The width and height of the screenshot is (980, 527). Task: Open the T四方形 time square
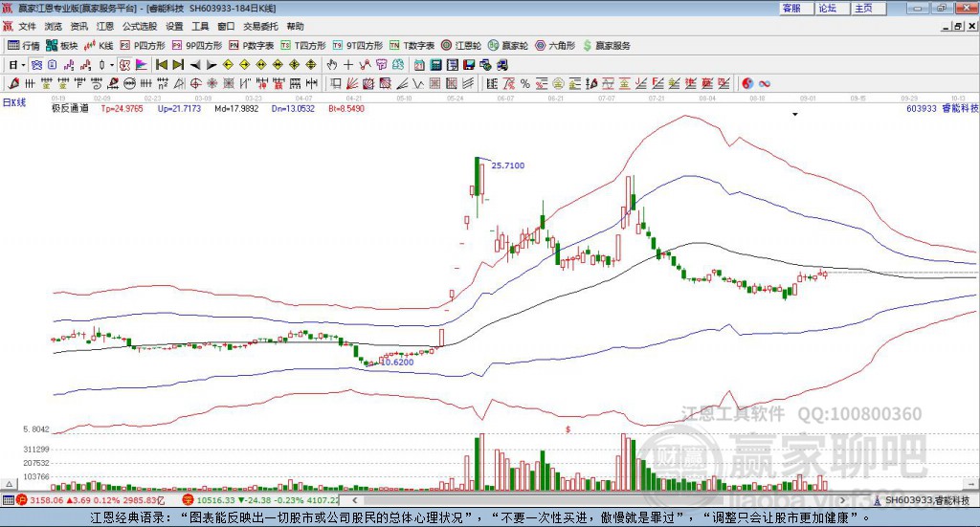303,46
